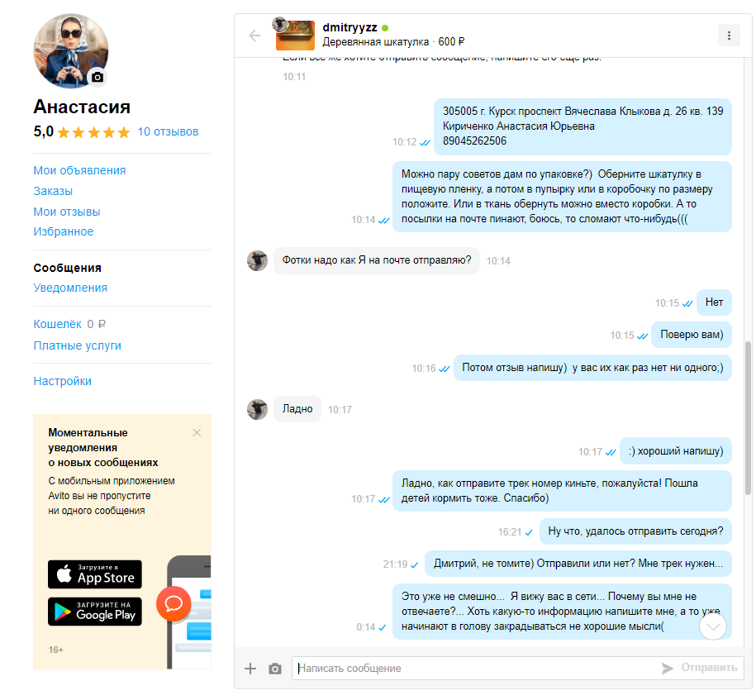
Task: Click the chat scrollbar thumb
Action: (x=748, y=418)
